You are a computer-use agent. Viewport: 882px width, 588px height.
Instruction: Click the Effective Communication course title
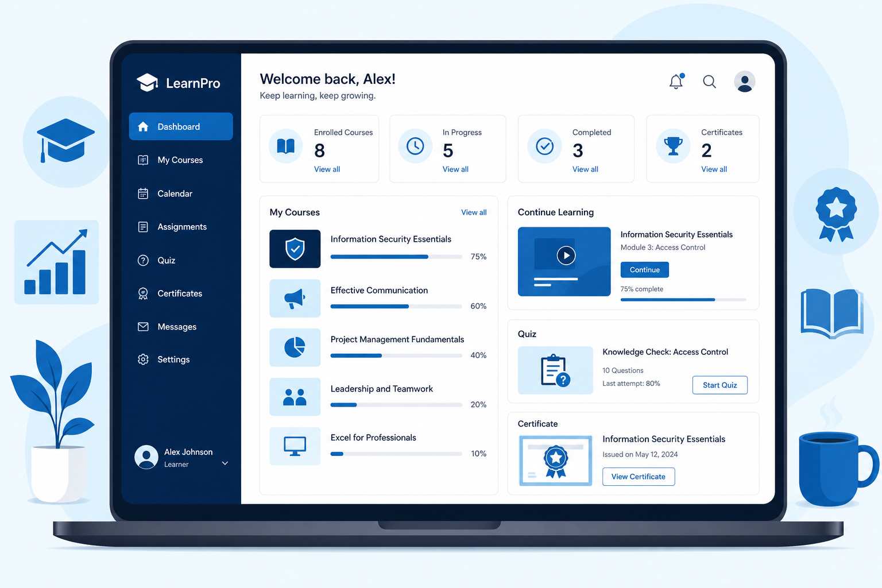(x=379, y=291)
